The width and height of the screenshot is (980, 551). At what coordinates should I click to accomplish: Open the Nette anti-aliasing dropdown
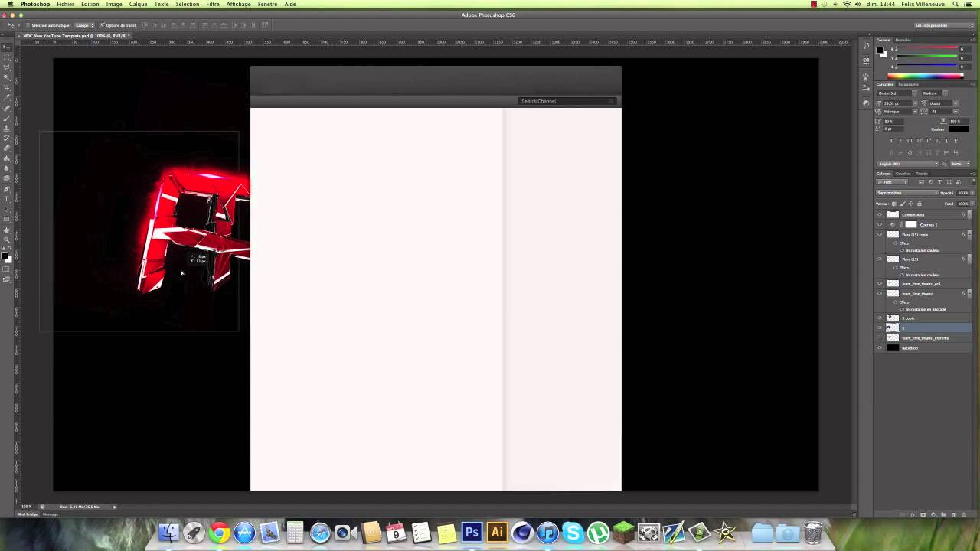[959, 164]
